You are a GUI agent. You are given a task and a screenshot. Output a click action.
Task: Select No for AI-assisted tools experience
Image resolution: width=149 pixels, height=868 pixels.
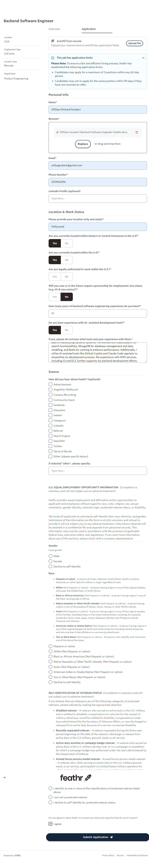[67, 330]
